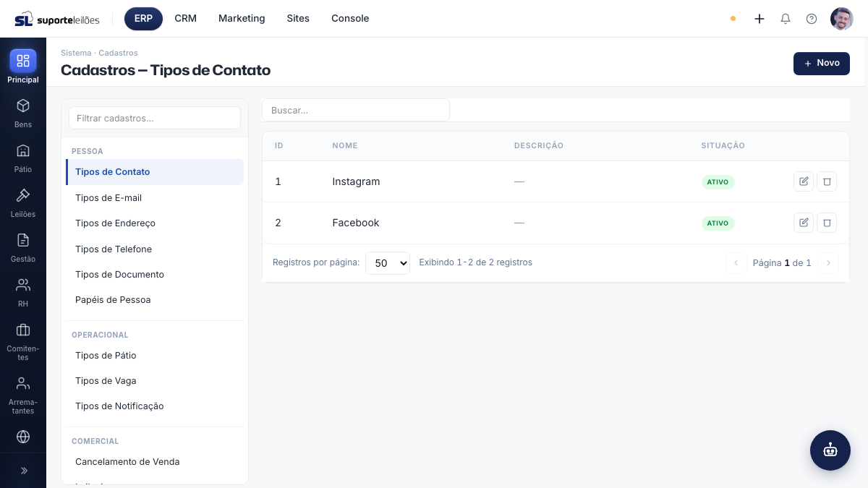Edit the Instagram row
Image resolution: width=868 pixels, height=488 pixels.
click(x=804, y=181)
